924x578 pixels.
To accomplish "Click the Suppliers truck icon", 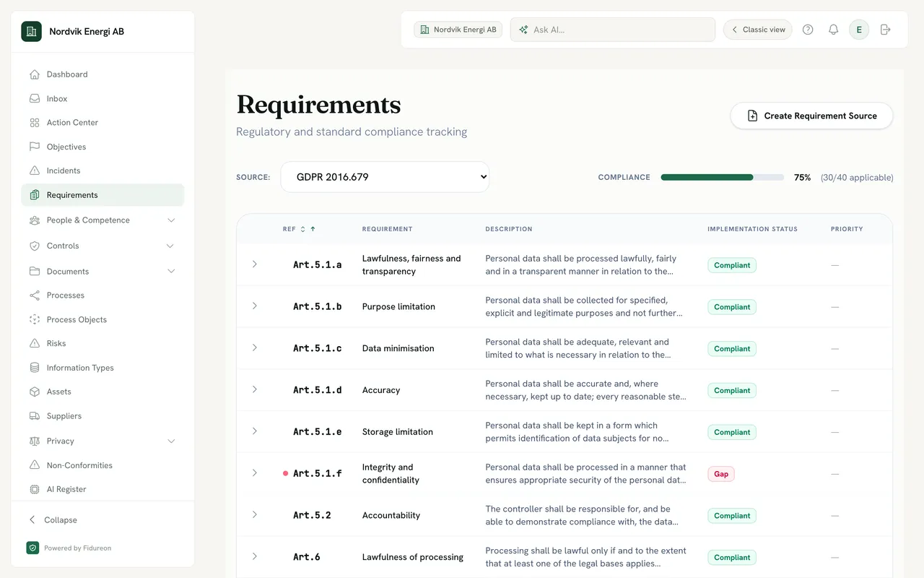I will click(35, 416).
